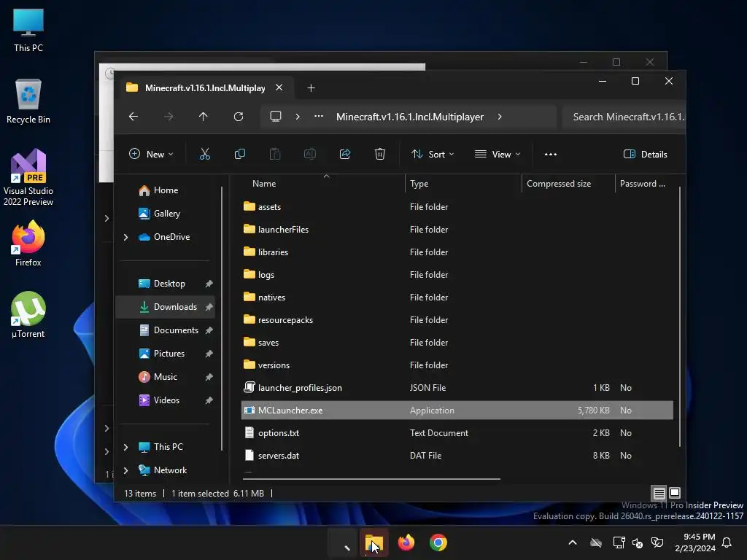This screenshot has width=747, height=560.
Task: Sort by Compressed size column header
Action: pyautogui.click(x=559, y=183)
